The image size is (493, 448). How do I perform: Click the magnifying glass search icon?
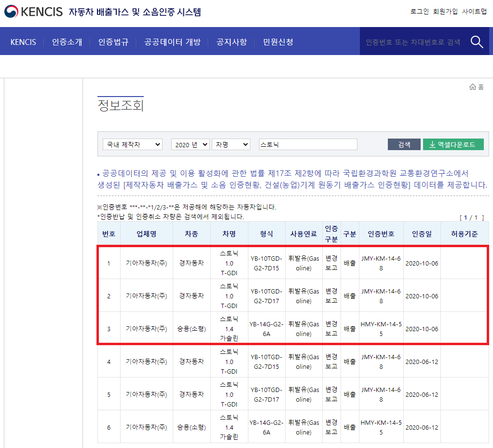[x=477, y=42]
